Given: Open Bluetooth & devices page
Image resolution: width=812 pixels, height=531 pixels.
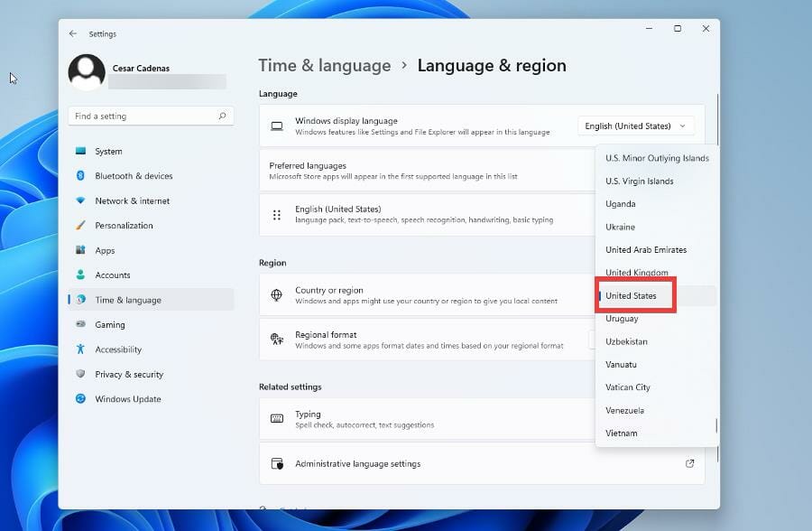Looking at the screenshot, I should click(151, 176).
